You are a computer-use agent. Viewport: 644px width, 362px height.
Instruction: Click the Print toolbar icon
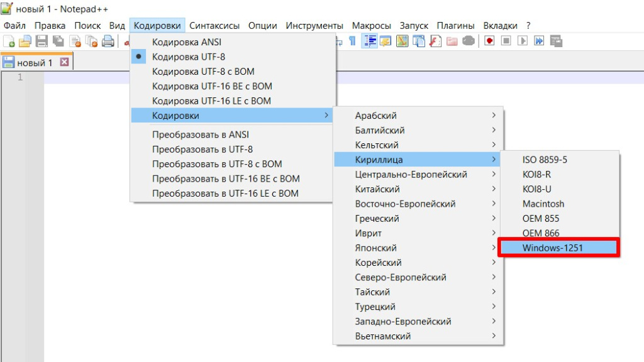(108, 41)
